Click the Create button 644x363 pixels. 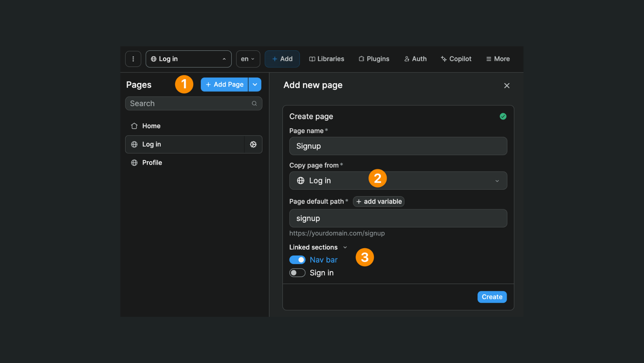[x=492, y=297]
